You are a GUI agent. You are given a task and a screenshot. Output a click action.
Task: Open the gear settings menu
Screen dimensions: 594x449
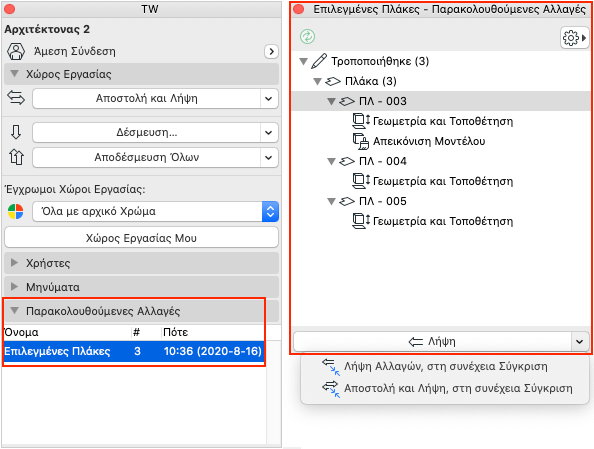pos(574,38)
